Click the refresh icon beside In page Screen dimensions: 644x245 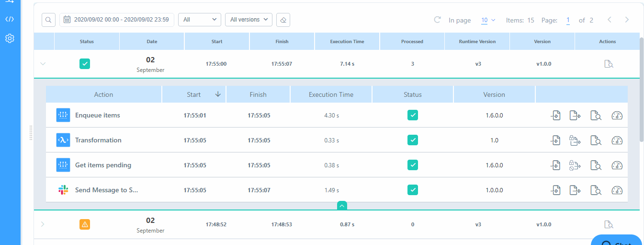point(437,20)
